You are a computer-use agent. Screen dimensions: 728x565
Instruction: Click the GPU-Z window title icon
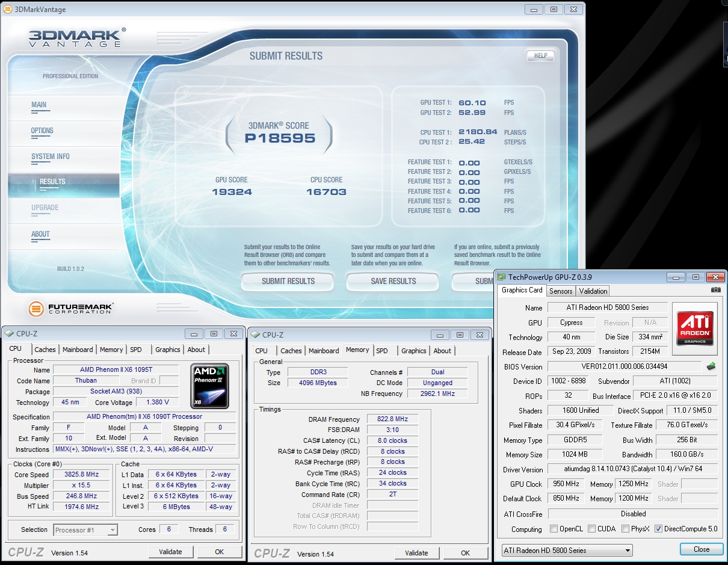click(x=502, y=277)
